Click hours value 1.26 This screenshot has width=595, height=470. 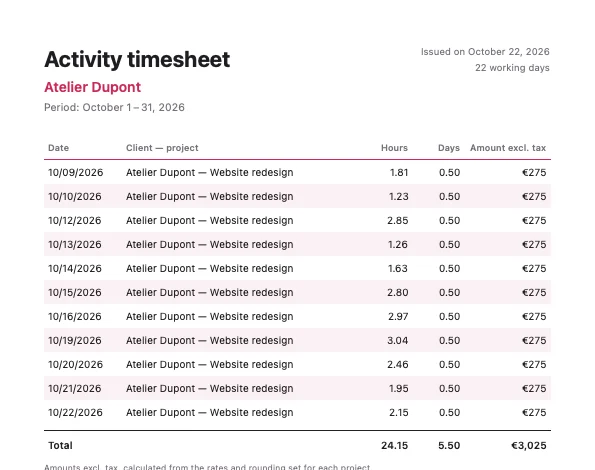[398, 244]
